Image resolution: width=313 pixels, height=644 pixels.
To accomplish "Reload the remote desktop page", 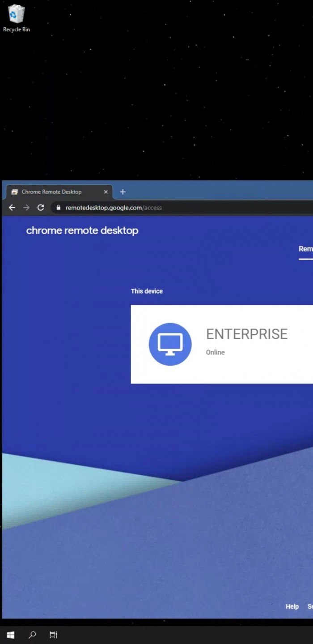I will click(x=41, y=208).
